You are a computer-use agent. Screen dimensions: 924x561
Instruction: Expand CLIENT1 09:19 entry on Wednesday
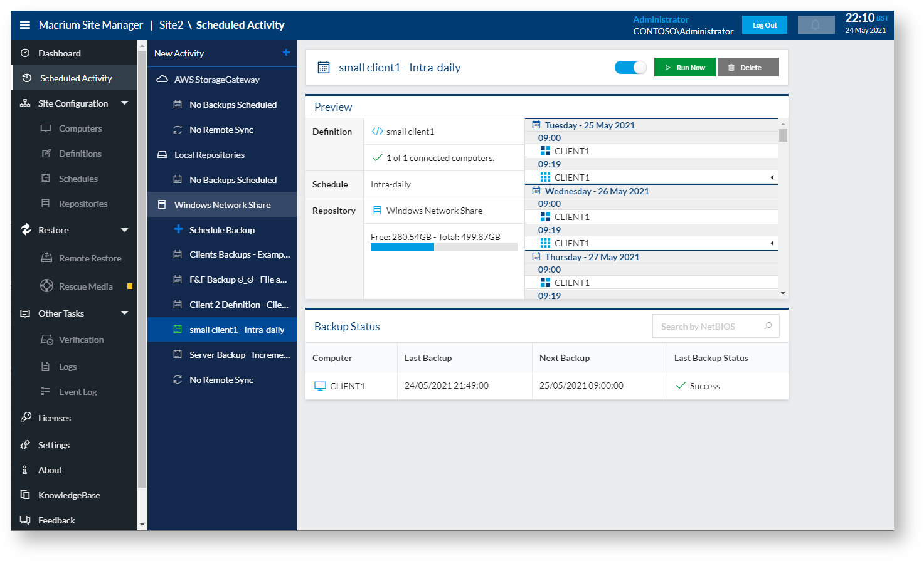point(772,243)
